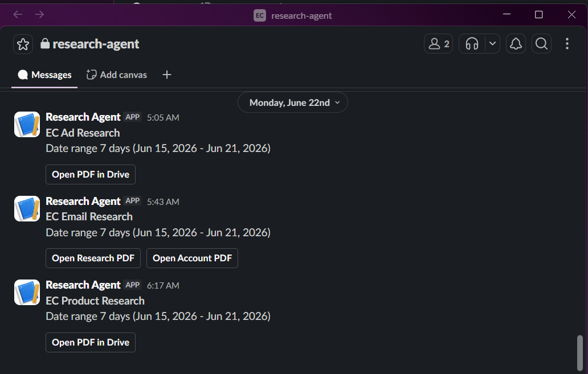Click EC workspace icon in title bar
This screenshot has width=588, height=374.
(x=259, y=15)
